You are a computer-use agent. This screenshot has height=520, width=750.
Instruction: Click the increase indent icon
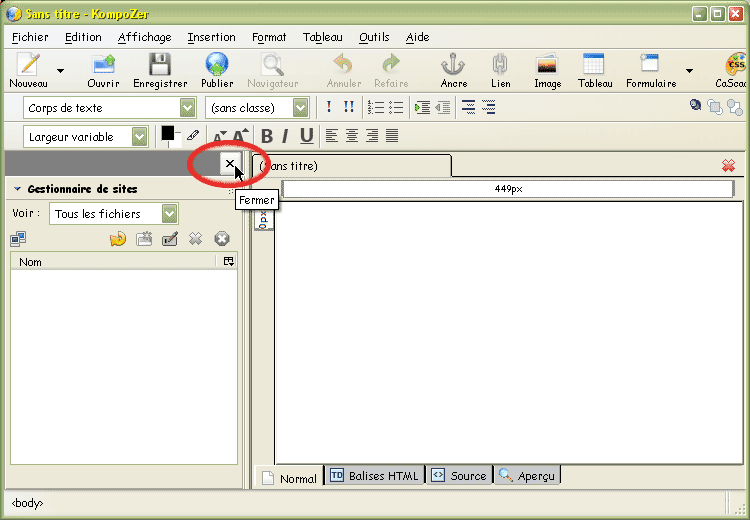pyautogui.click(x=422, y=107)
